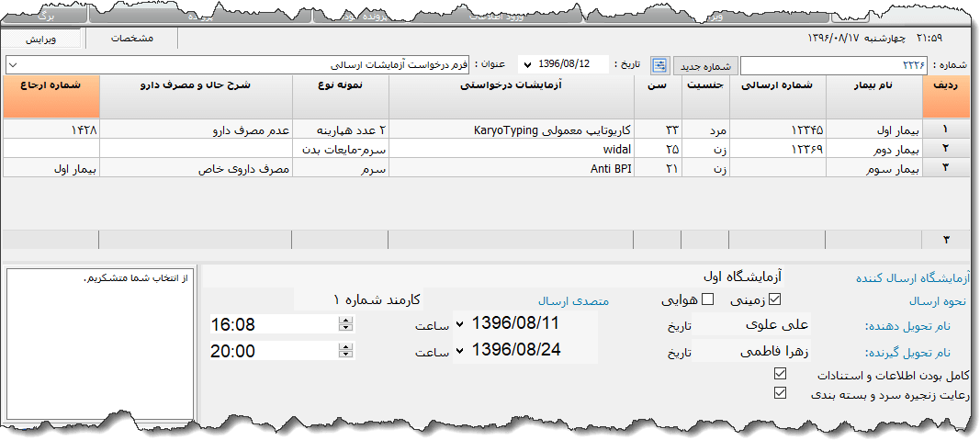
Task: Click the آزمایشات درخواستی column header
Action: [512, 96]
